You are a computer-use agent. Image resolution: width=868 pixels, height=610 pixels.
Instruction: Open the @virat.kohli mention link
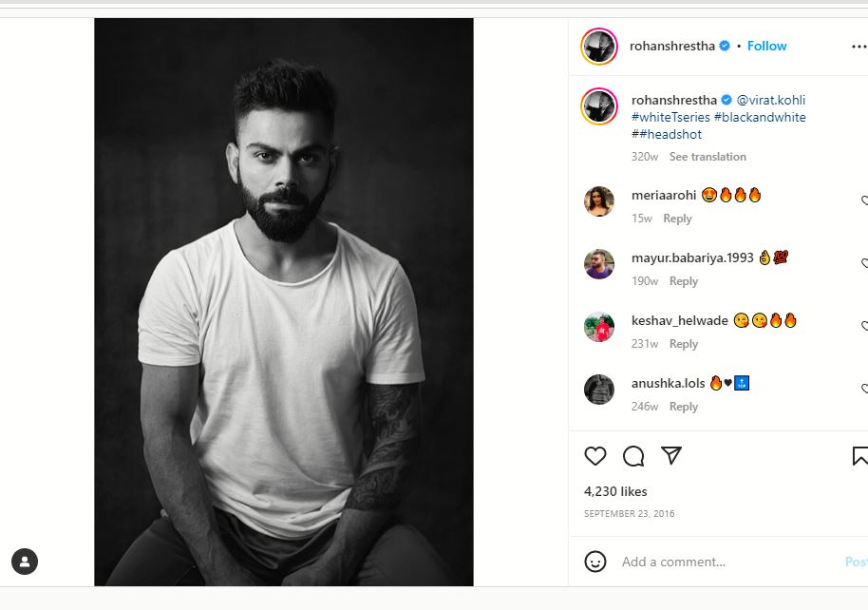[770, 100]
